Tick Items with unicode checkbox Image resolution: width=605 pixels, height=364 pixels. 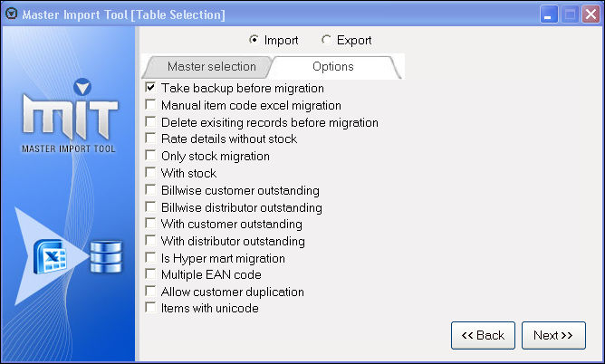point(150,309)
